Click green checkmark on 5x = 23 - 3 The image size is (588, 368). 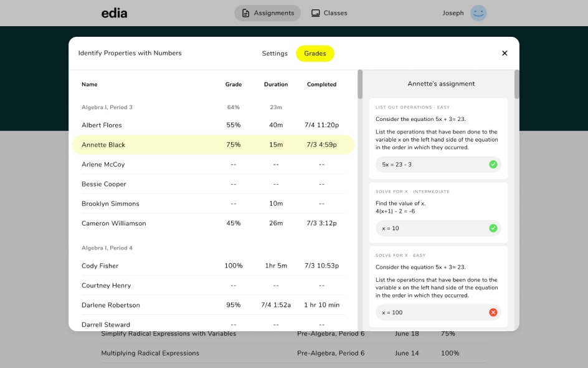coord(493,165)
